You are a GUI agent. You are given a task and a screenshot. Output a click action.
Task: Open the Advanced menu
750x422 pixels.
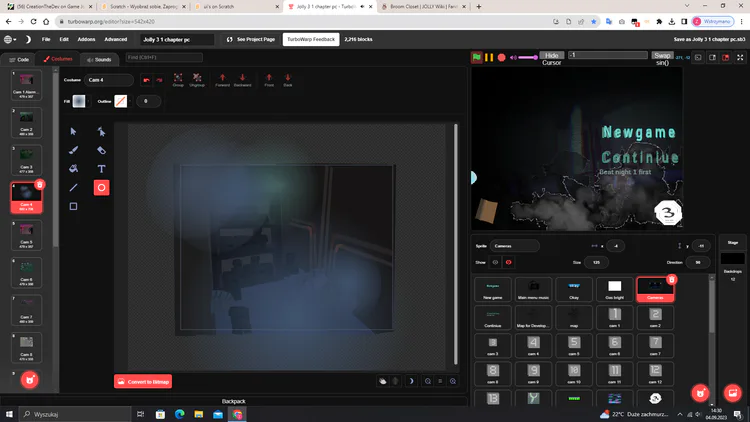(x=116, y=39)
